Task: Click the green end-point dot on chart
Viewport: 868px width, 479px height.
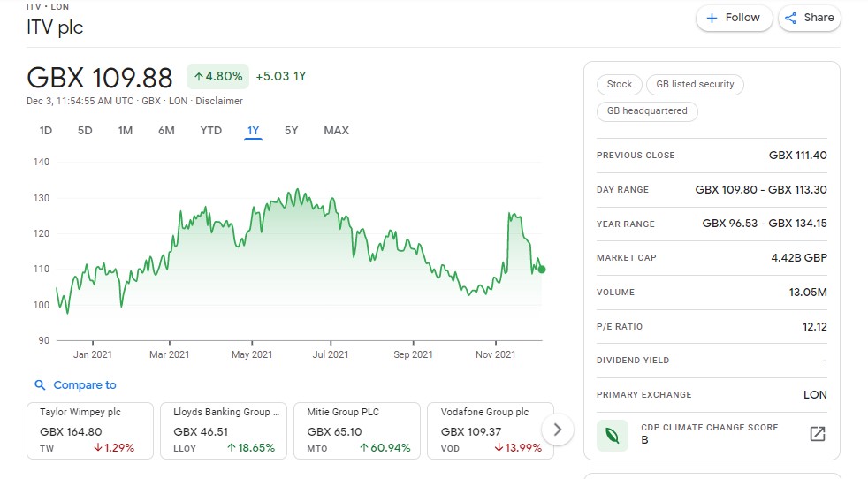Action: point(542,270)
